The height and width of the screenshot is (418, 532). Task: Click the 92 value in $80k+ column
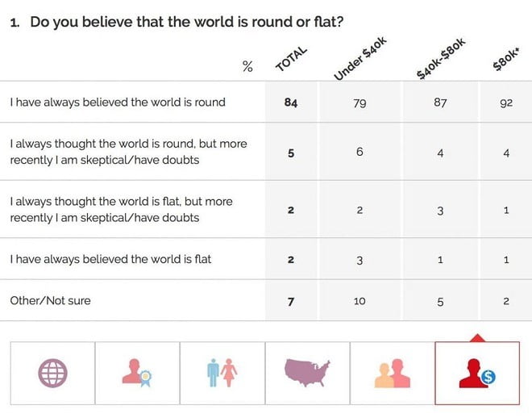(x=506, y=102)
